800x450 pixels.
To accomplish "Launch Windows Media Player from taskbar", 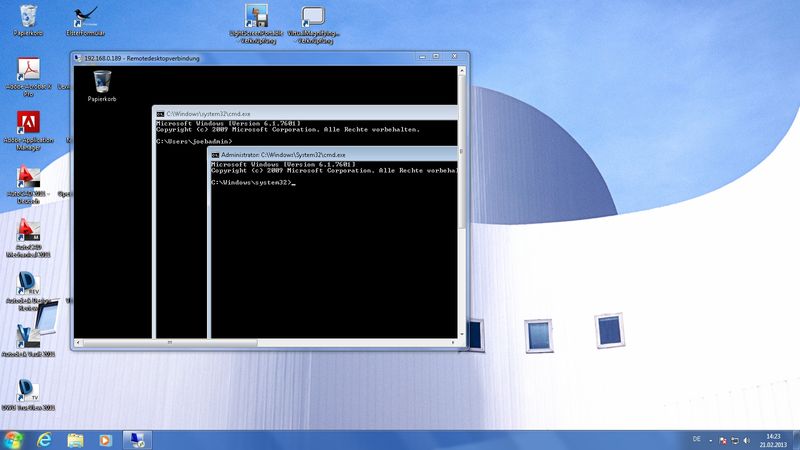I will [105, 440].
